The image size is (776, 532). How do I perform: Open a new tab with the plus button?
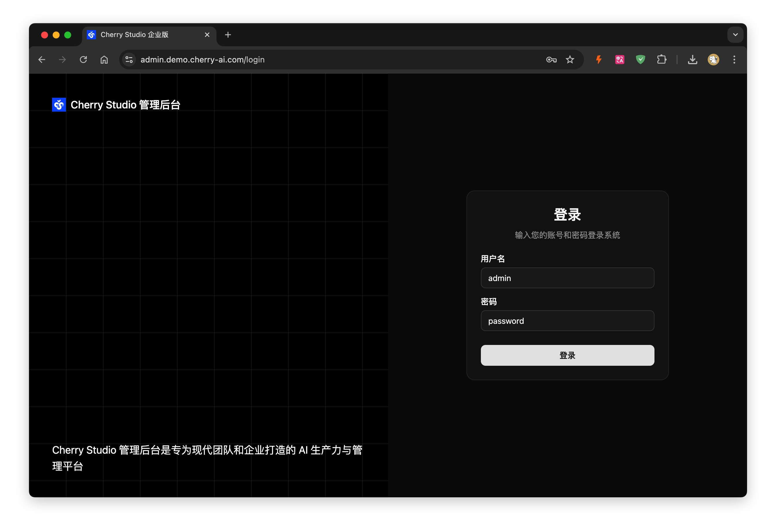(x=228, y=34)
